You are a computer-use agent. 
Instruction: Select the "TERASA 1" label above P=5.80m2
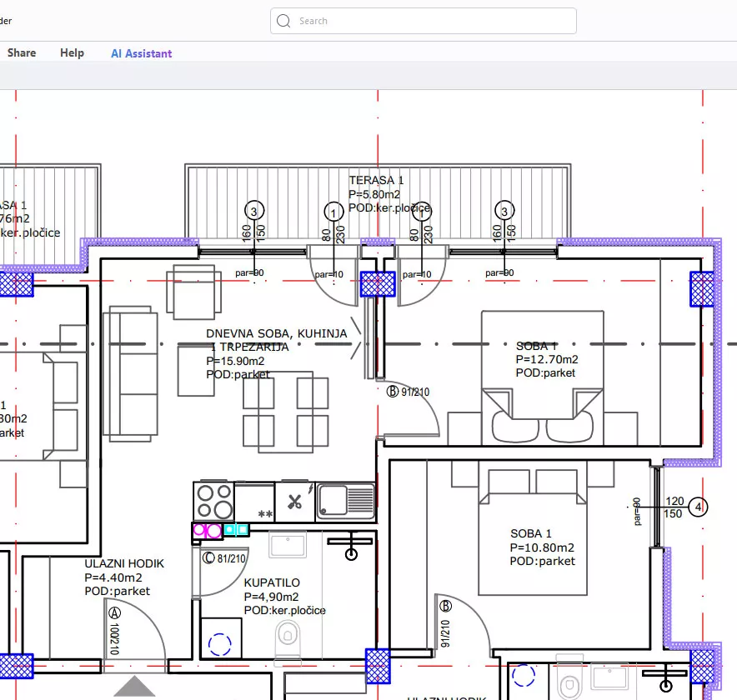click(x=376, y=180)
